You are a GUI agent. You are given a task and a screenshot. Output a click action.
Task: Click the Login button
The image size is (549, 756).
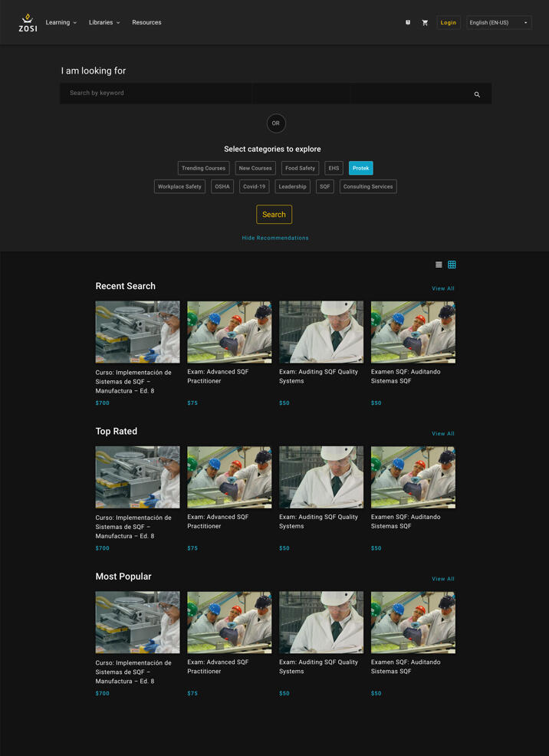click(449, 23)
